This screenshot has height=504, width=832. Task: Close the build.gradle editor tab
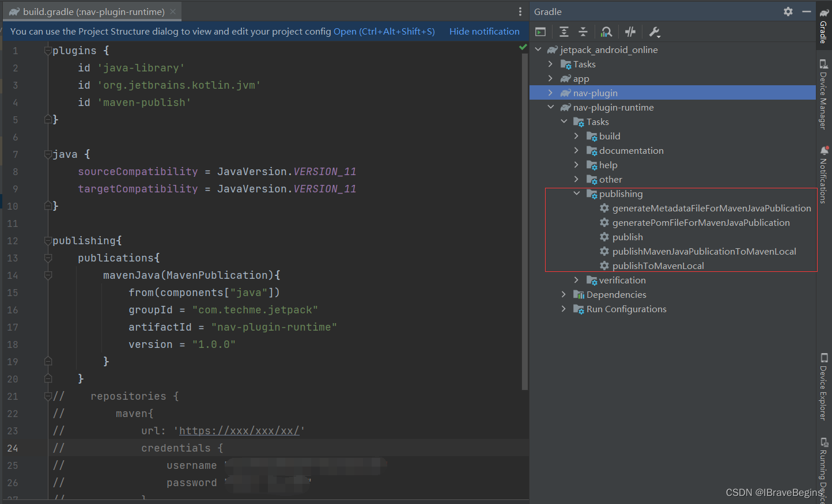coord(173,12)
